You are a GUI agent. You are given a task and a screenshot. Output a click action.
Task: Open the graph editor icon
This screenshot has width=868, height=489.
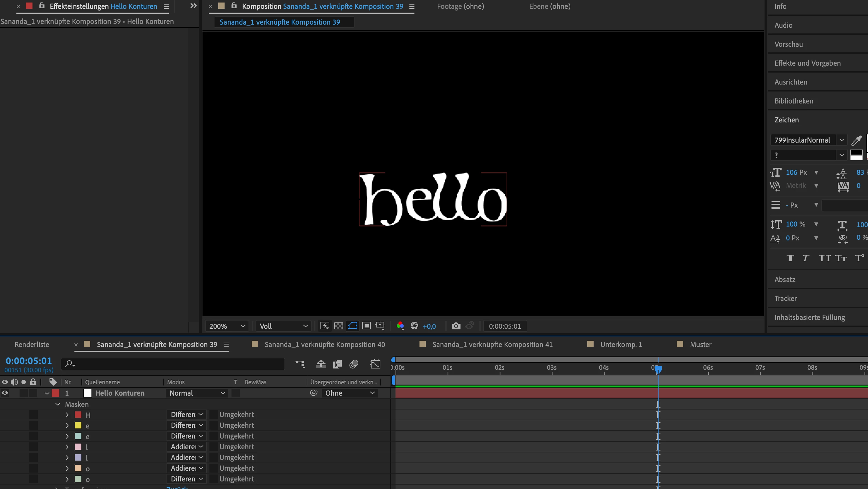[x=375, y=364]
